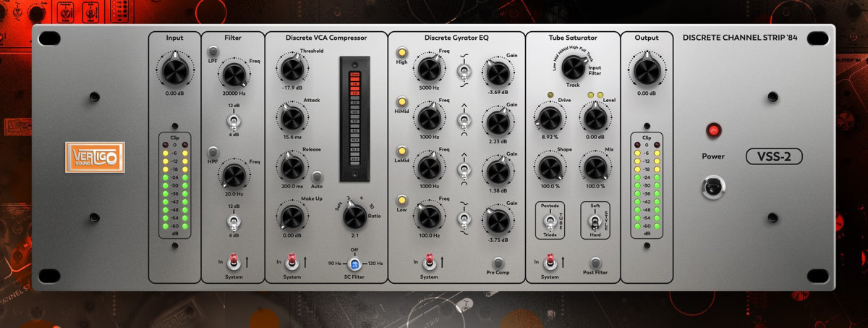
Task: Click the blue SC Filter selector switch
Action: click(354, 264)
